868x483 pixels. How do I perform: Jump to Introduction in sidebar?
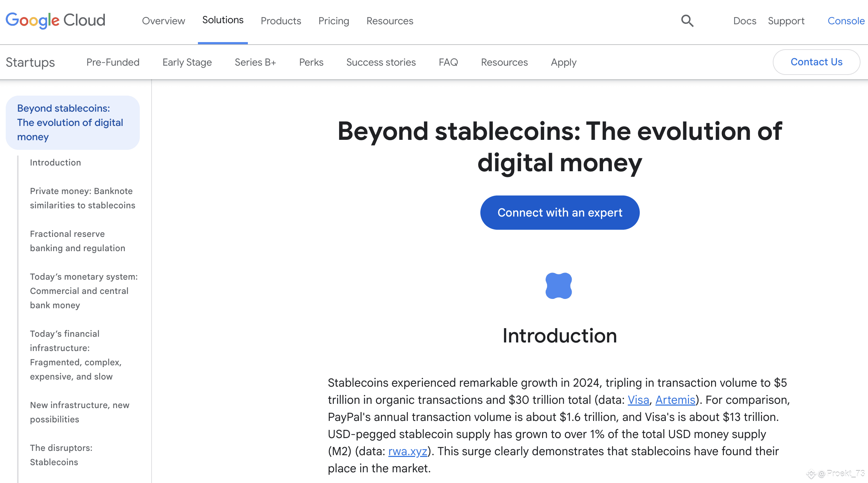pyautogui.click(x=56, y=163)
